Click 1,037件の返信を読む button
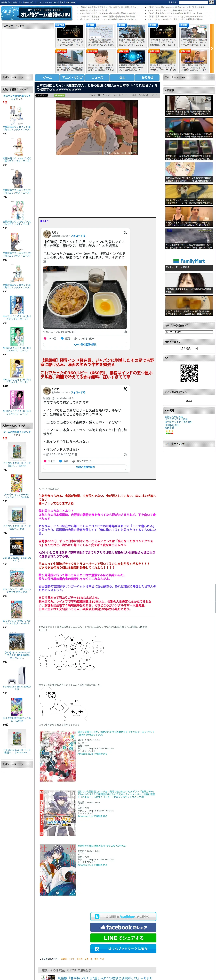 85,344
